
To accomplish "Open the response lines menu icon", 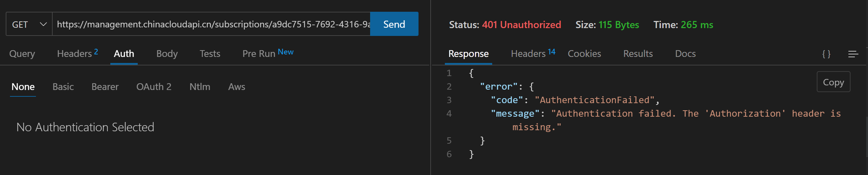I will [x=853, y=54].
